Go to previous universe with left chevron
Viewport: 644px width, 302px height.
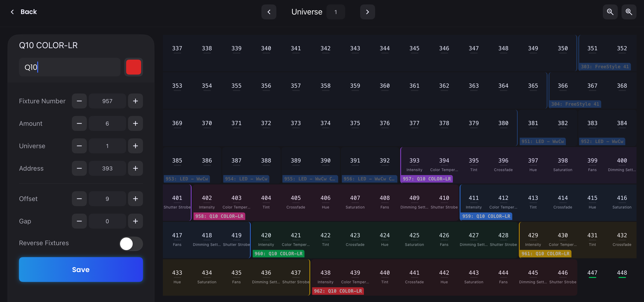(x=269, y=12)
